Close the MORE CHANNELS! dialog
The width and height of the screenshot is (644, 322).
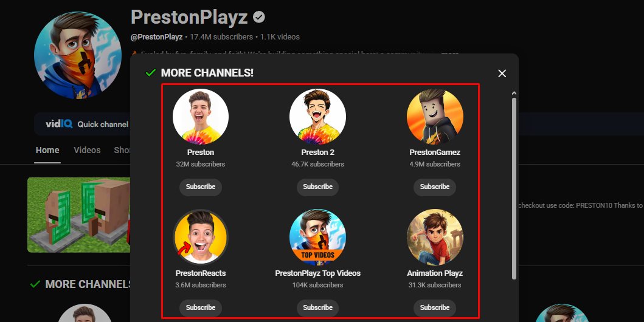pos(502,74)
